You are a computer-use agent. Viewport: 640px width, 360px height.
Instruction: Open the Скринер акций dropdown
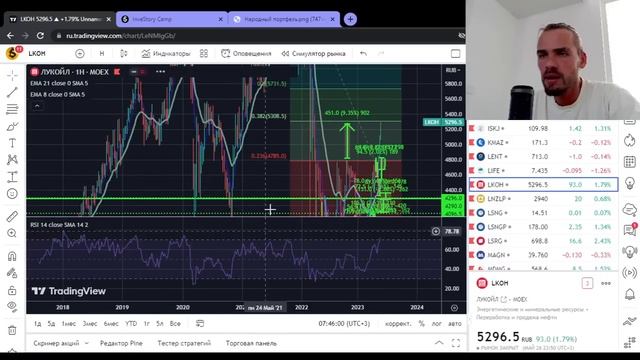tap(61, 343)
